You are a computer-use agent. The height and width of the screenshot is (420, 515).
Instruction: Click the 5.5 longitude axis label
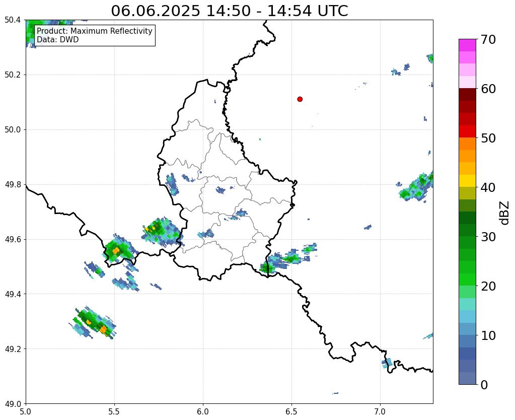(x=114, y=411)
